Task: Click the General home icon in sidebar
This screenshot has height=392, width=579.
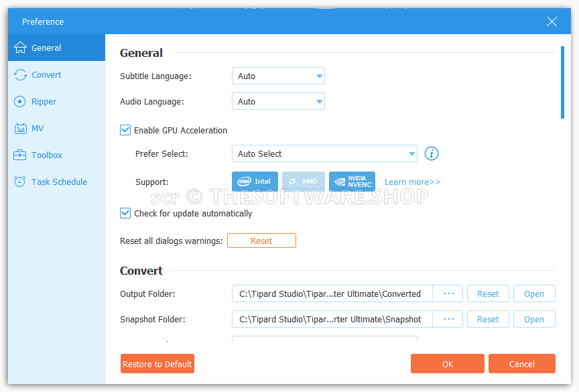Action: pos(20,48)
